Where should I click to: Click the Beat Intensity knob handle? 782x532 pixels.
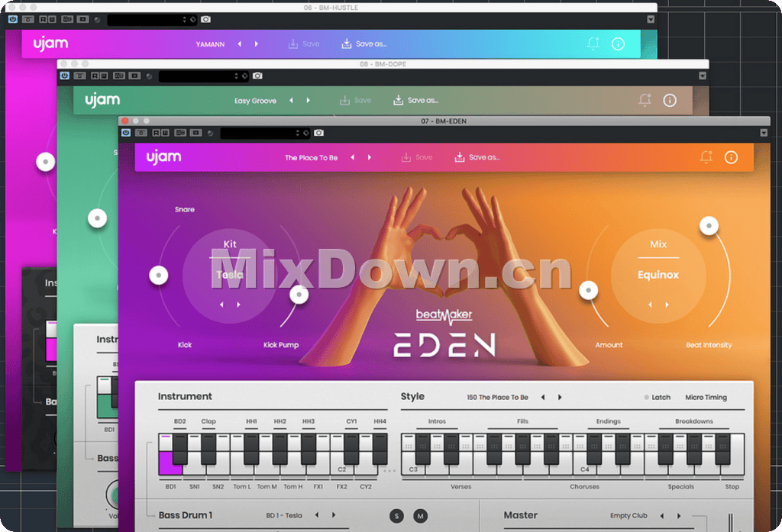709,225
